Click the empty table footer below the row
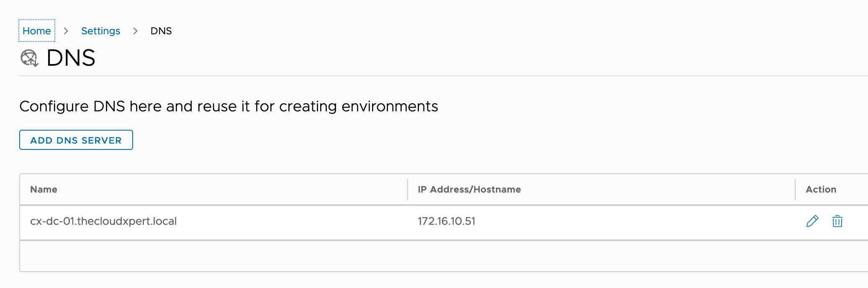868x288 pixels. pyautogui.click(x=419, y=256)
